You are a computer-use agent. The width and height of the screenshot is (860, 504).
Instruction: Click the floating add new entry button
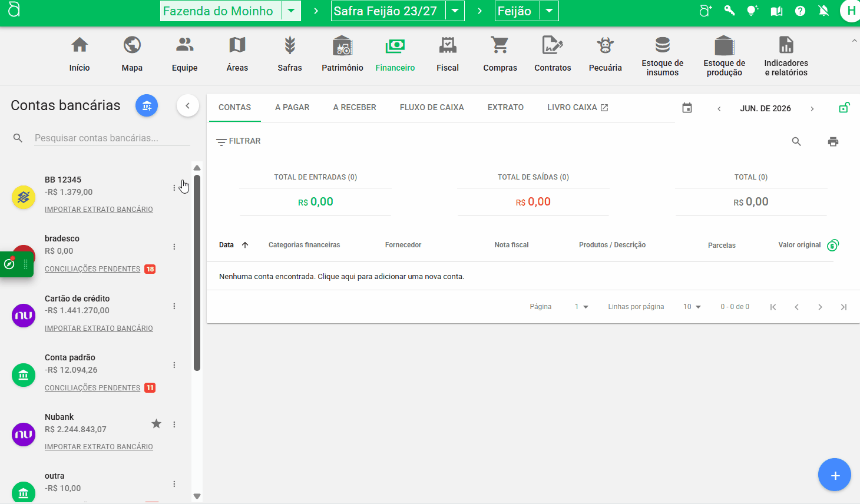tap(835, 475)
